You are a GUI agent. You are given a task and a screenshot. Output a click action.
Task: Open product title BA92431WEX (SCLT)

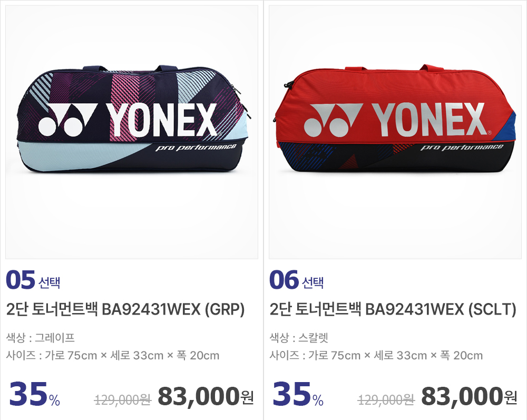(393, 309)
